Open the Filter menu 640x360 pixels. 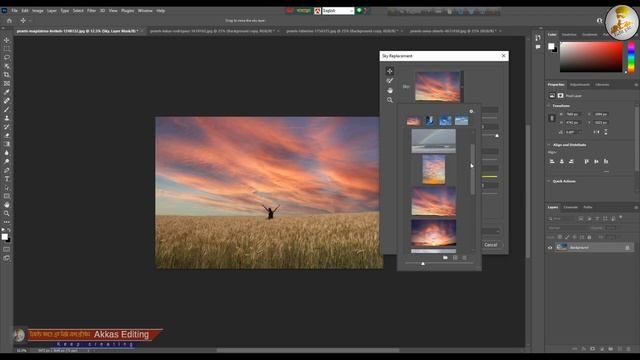point(91,11)
